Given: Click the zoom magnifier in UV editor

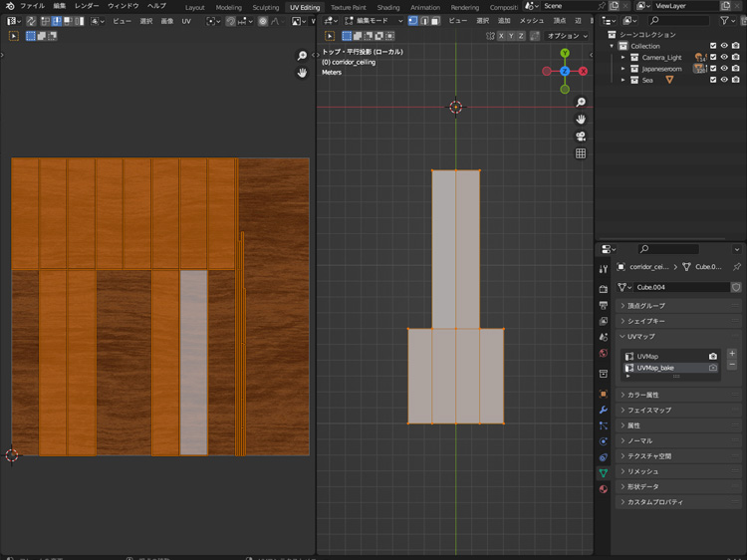Looking at the screenshot, I should [303, 56].
